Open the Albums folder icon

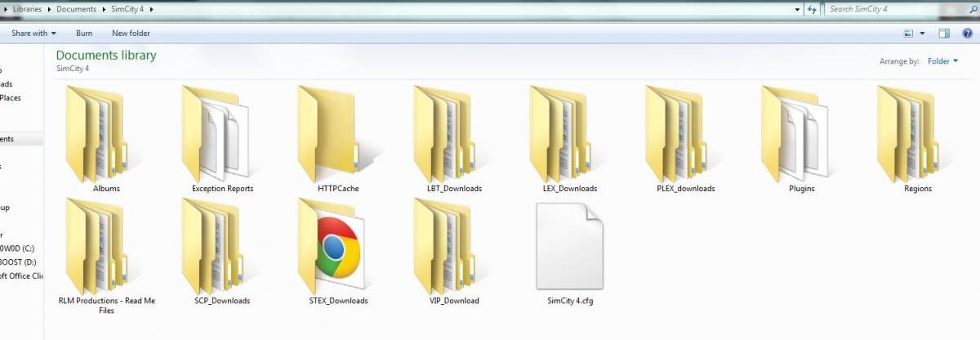95,134
